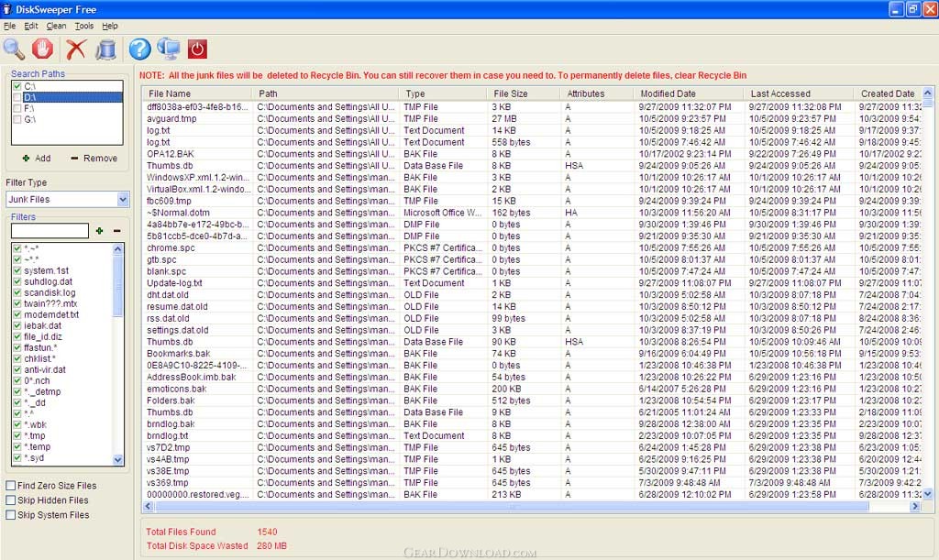Open the Edit menu
Image resolution: width=939 pixels, height=560 pixels.
pyautogui.click(x=31, y=26)
